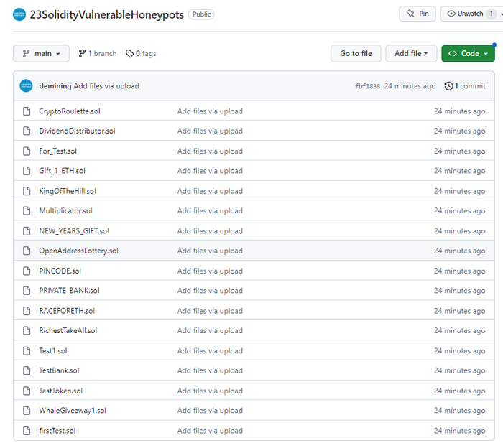This screenshot has height=448, width=503.
Task: Open file PINCODE.sol
Action: [60, 271]
